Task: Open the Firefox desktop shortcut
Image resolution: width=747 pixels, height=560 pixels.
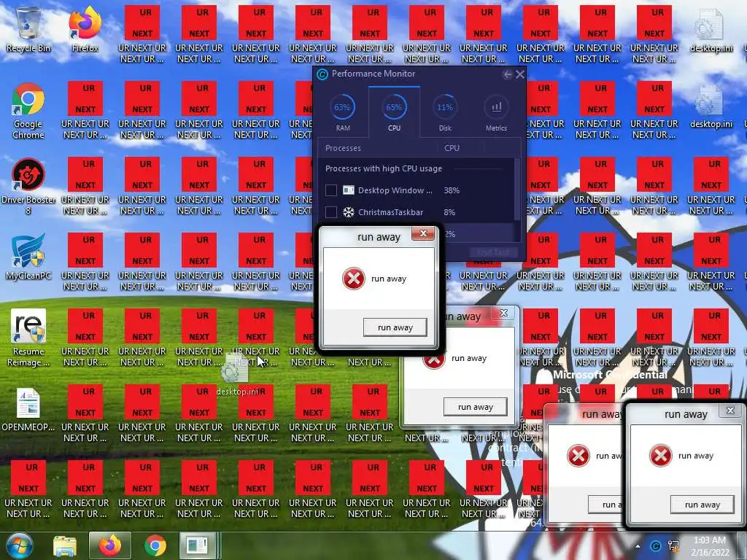Action: pos(85,28)
